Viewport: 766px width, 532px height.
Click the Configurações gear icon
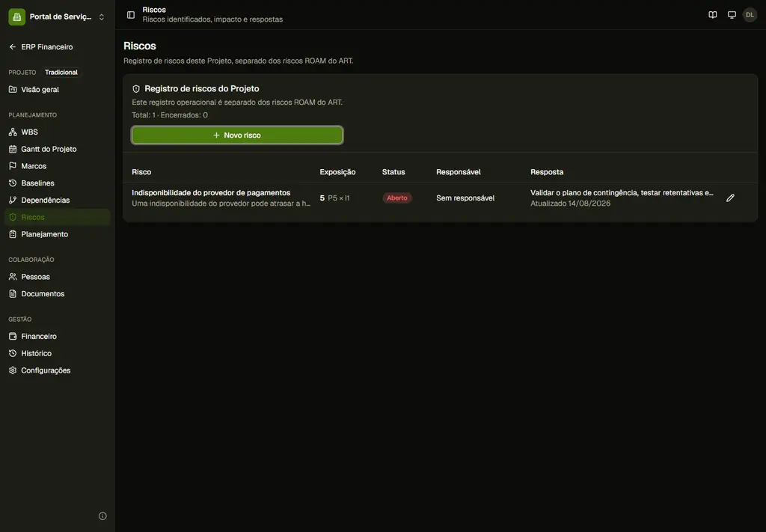(13, 371)
